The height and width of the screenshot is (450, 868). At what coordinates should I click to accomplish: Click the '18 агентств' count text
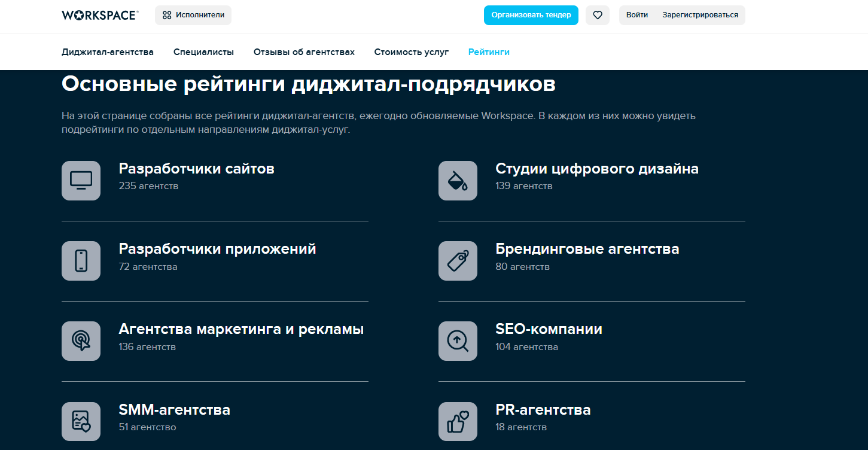(521, 427)
